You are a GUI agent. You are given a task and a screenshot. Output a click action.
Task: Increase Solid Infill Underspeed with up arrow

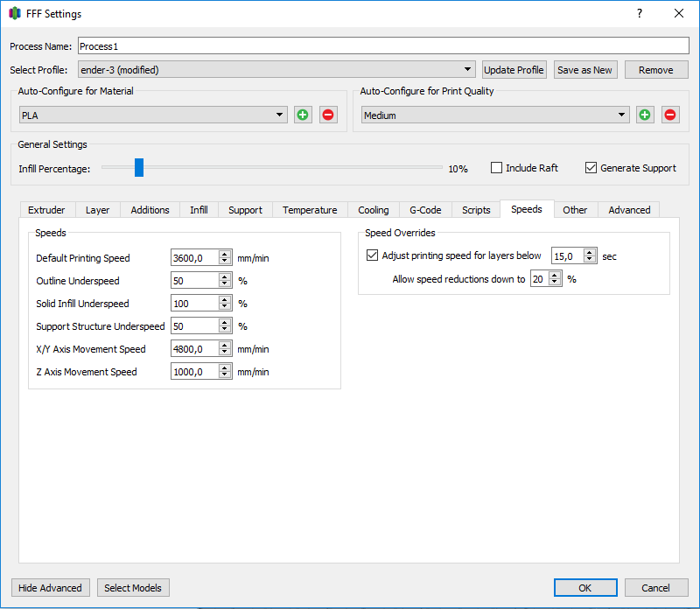click(x=225, y=299)
